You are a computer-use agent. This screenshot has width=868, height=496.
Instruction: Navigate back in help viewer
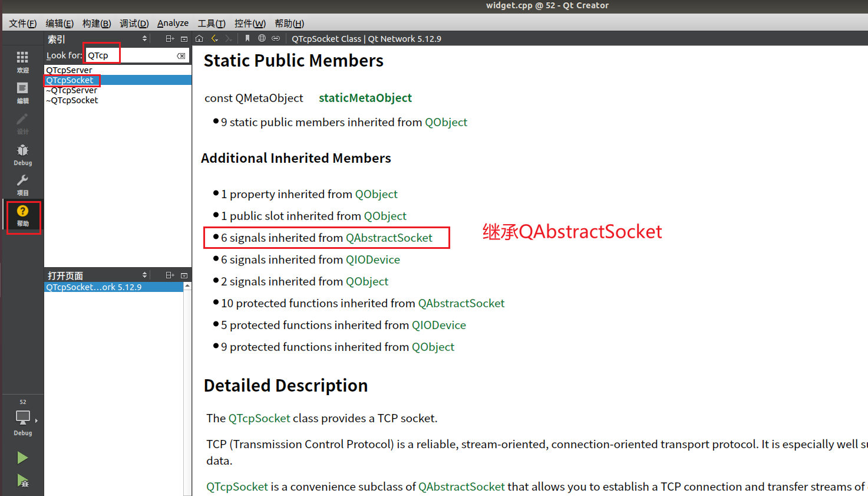pos(214,39)
